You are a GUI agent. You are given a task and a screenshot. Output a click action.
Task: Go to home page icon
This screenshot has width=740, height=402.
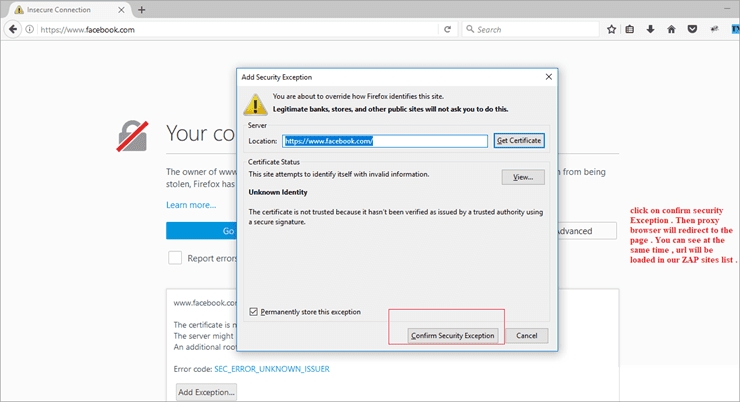click(671, 29)
